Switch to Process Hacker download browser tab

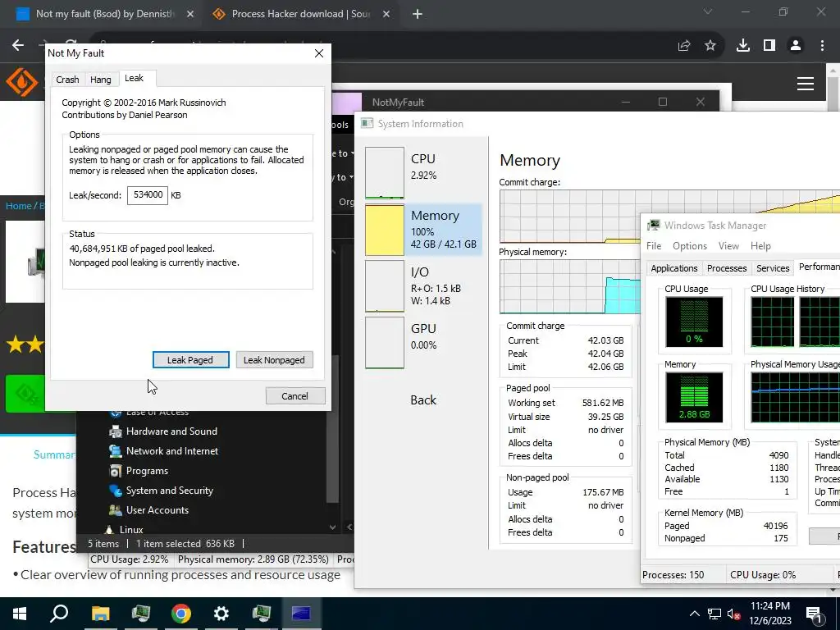pyautogui.click(x=300, y=14)
